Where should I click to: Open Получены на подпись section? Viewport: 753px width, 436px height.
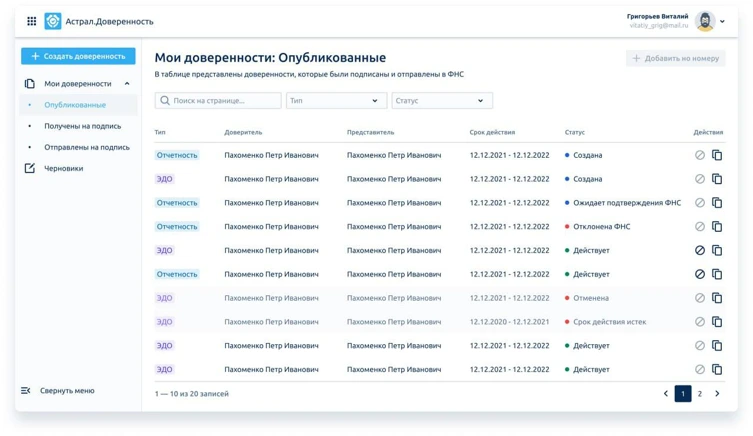click(x=82, y=126)
